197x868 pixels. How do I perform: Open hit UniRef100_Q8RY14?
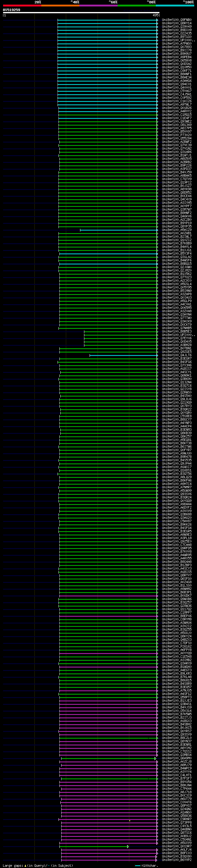pos(177,23)
